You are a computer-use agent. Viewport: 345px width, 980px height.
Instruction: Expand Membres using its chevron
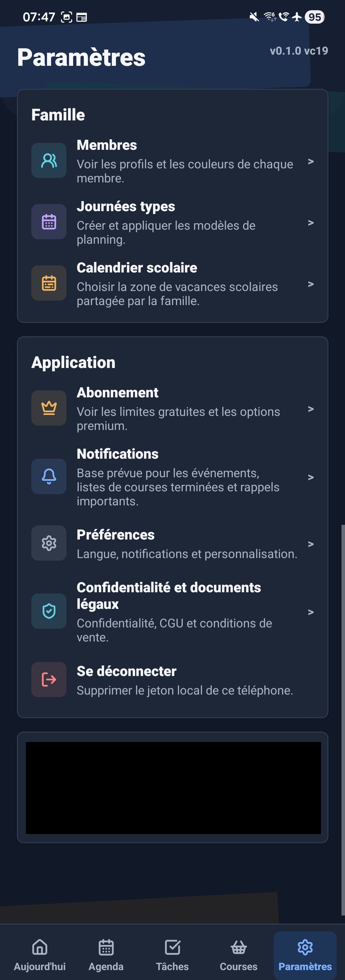[311, 161]
